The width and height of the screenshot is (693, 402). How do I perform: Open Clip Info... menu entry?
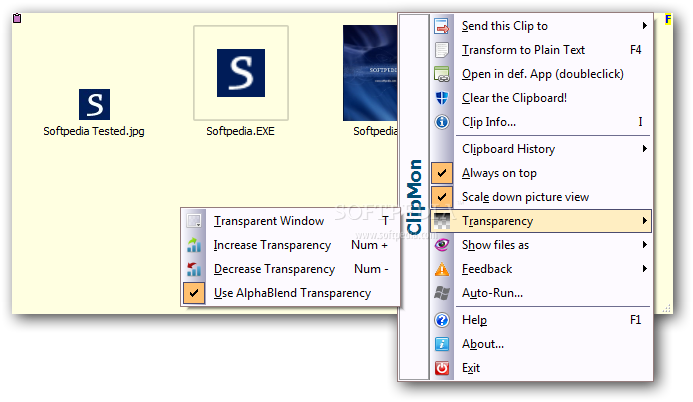coord(541,122)
